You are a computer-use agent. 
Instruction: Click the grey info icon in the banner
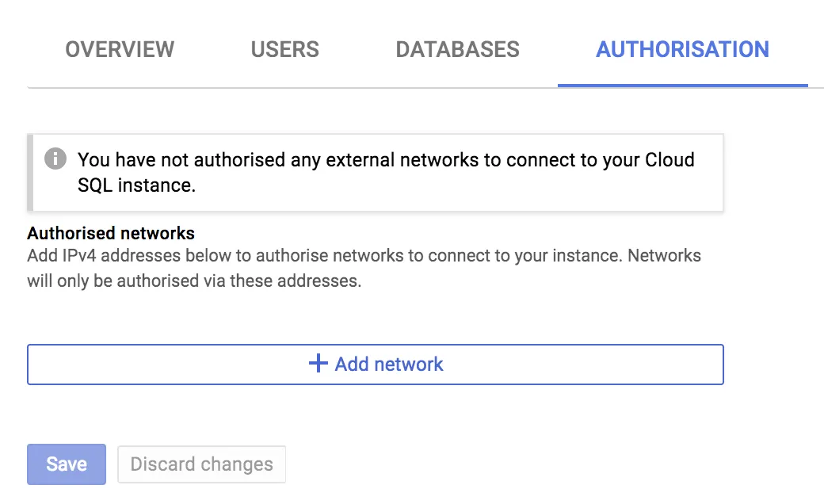point(55,158)
